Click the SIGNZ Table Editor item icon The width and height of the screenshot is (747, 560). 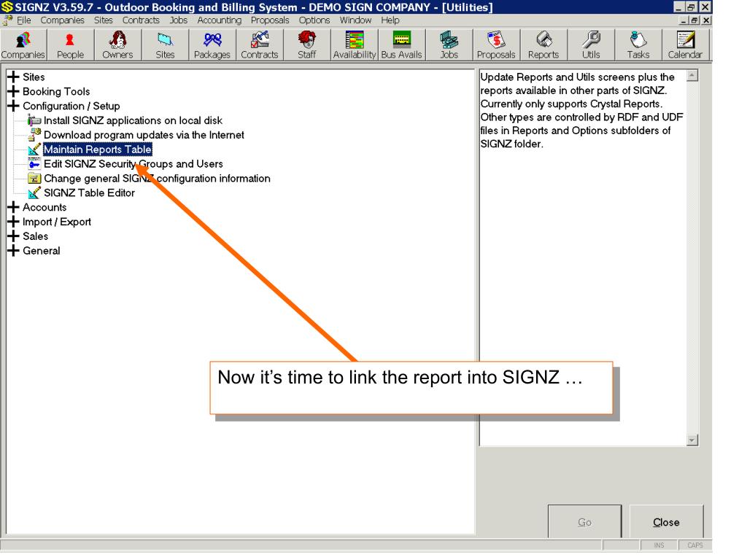[34, 192]
